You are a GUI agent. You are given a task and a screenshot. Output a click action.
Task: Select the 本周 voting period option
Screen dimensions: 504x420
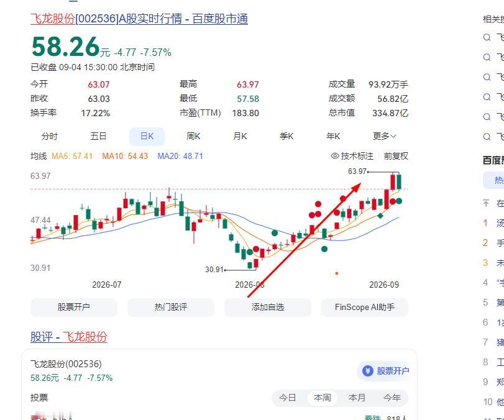pos(322,398)
